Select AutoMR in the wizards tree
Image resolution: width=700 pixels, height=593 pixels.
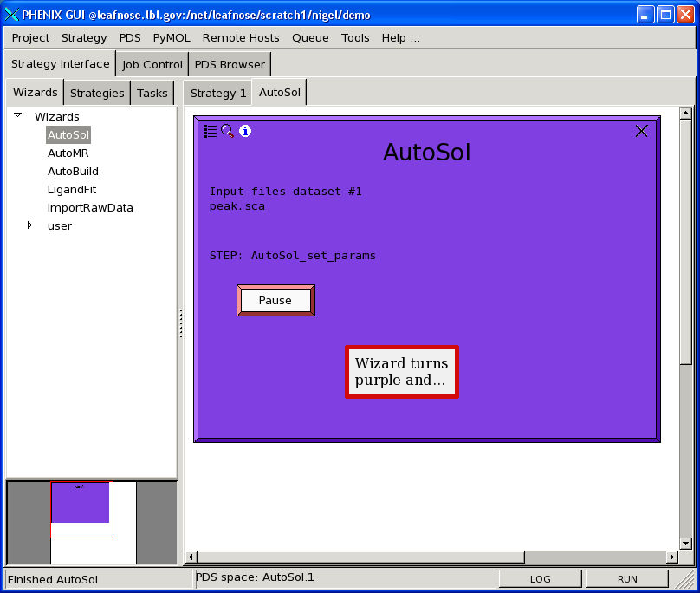[x=68, y=153]
